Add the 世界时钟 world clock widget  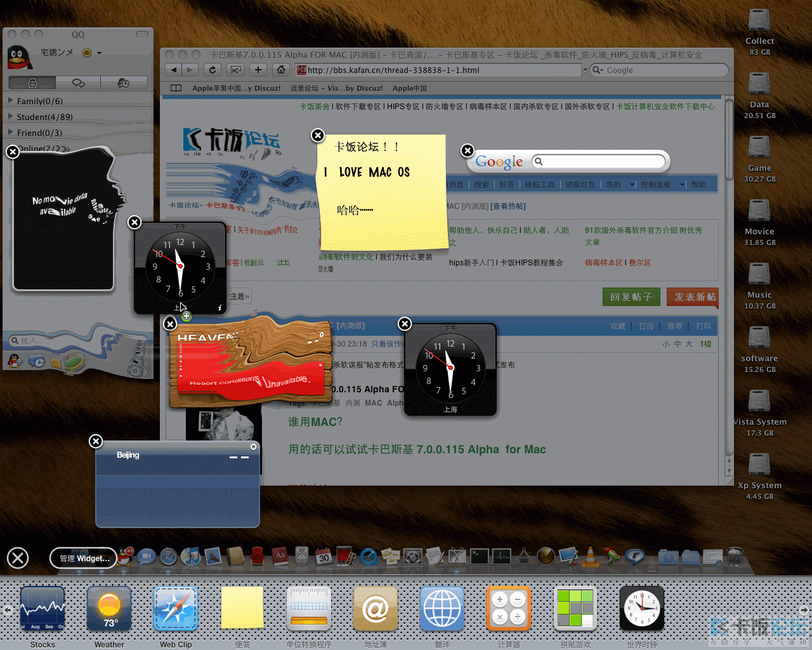[642, 608]
